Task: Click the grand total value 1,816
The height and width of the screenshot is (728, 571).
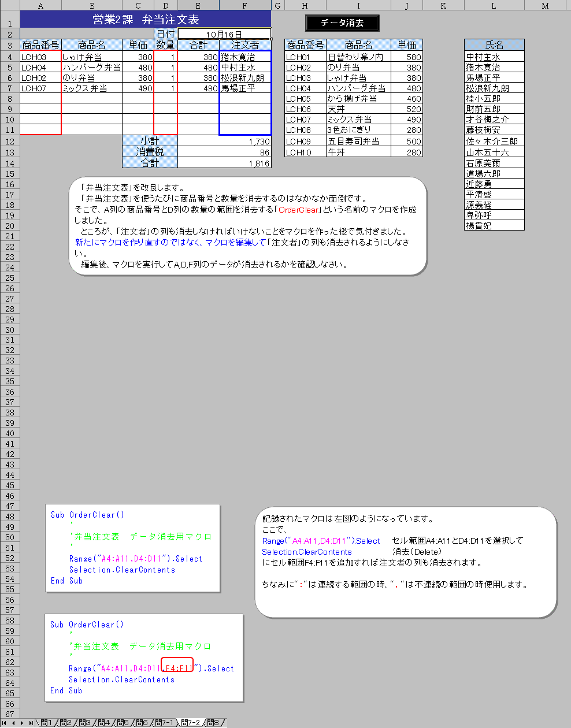Action: click(224, 163)
